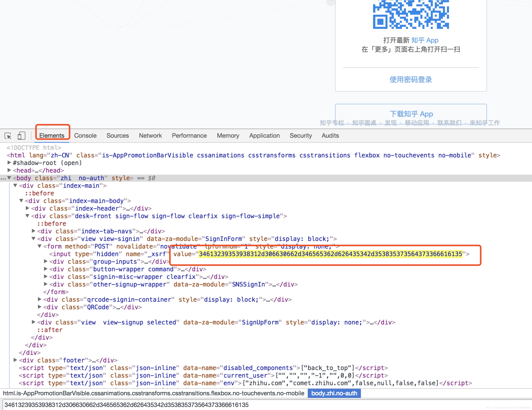Expand the qrcode-signin-container div node

coord(39,299)
